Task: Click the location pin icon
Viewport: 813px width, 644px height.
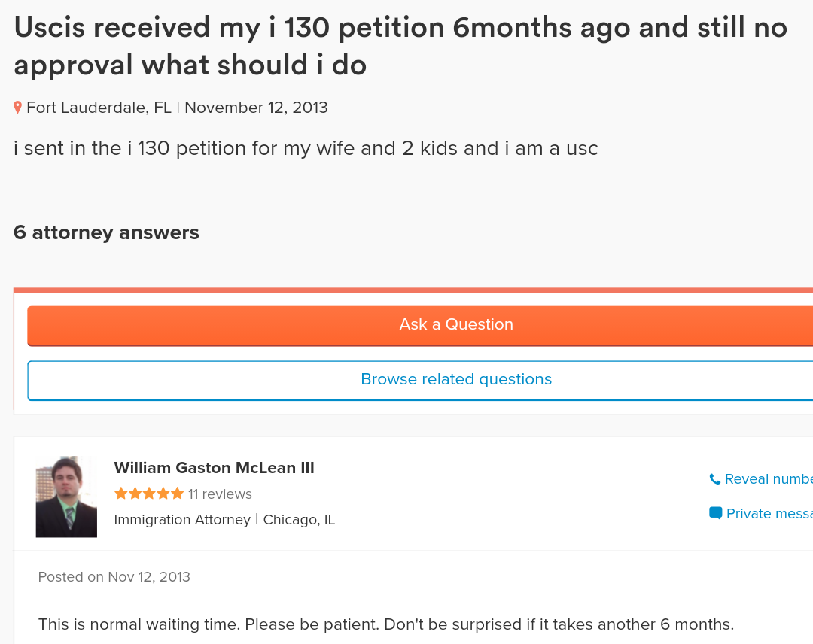Action: pyautogui.click(x=17, y=108)
